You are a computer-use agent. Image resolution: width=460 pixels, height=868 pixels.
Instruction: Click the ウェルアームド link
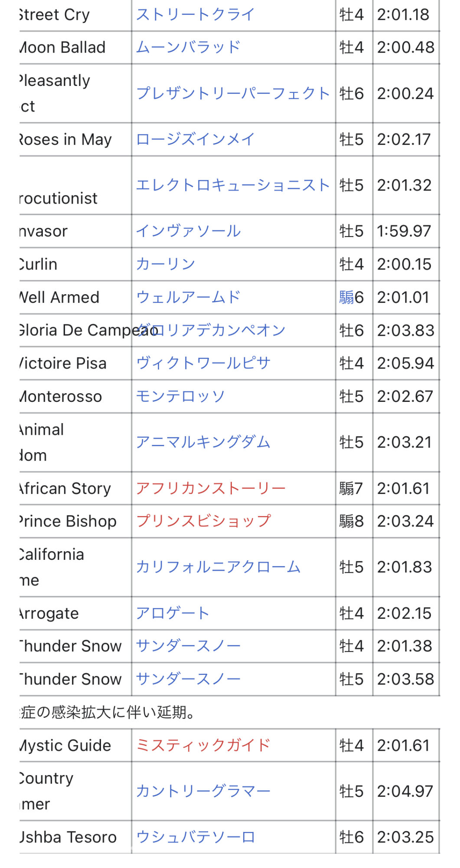pyautogui.click(x=188, y=297)
